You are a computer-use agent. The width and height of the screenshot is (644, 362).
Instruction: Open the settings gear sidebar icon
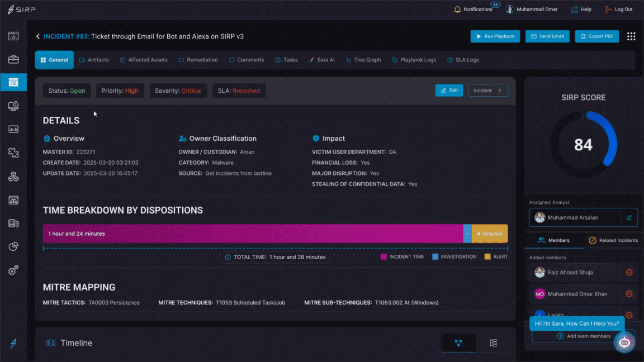tap(13, 270)
